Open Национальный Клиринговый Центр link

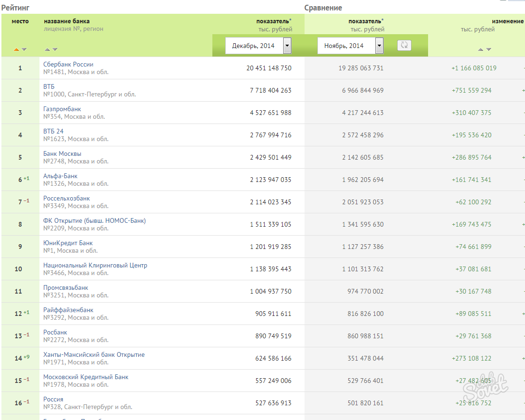click(x=95, y=265)
